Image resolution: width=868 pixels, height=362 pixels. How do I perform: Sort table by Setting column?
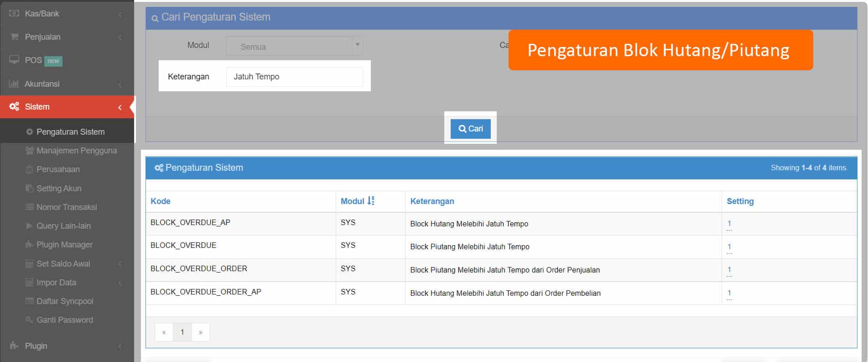pyautogui.click(x=740, y=201)
